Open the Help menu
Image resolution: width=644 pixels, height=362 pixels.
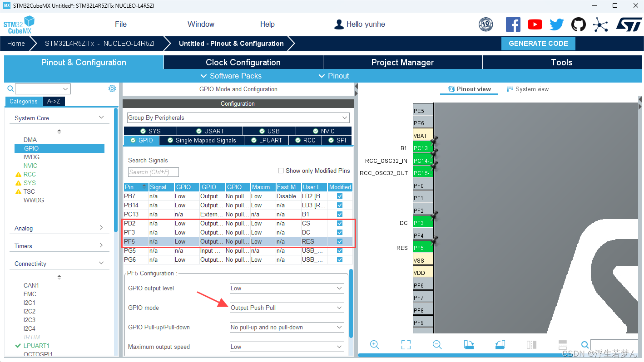point(267,24)
